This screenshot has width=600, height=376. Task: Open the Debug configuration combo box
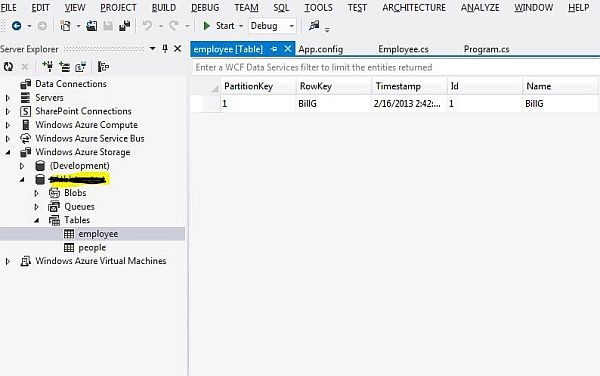pyautogui.click(x=272, y=26)
